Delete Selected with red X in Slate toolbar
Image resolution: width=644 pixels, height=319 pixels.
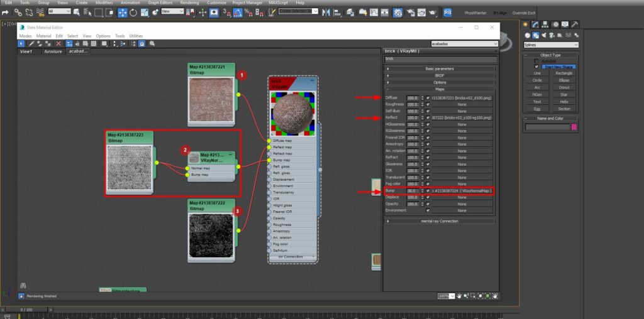(58, 43)
